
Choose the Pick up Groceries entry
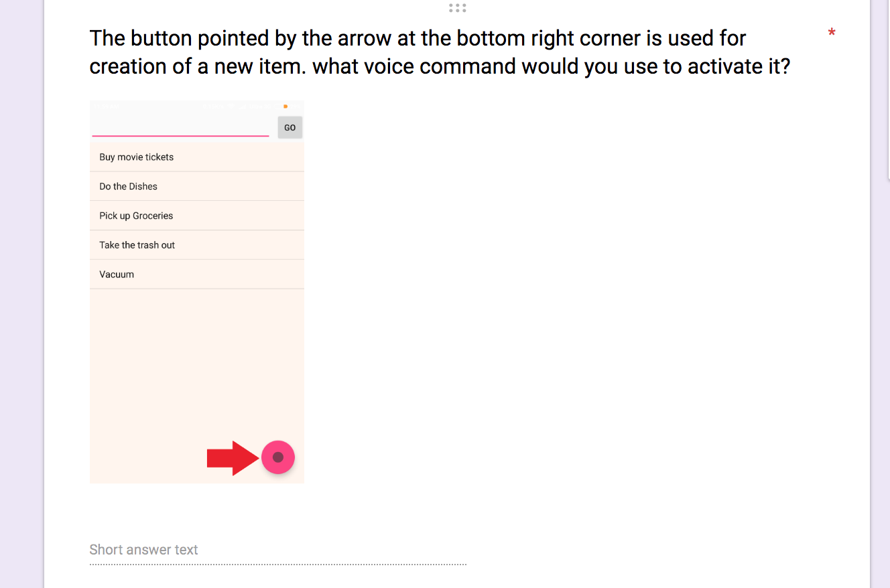pos(197,216)
